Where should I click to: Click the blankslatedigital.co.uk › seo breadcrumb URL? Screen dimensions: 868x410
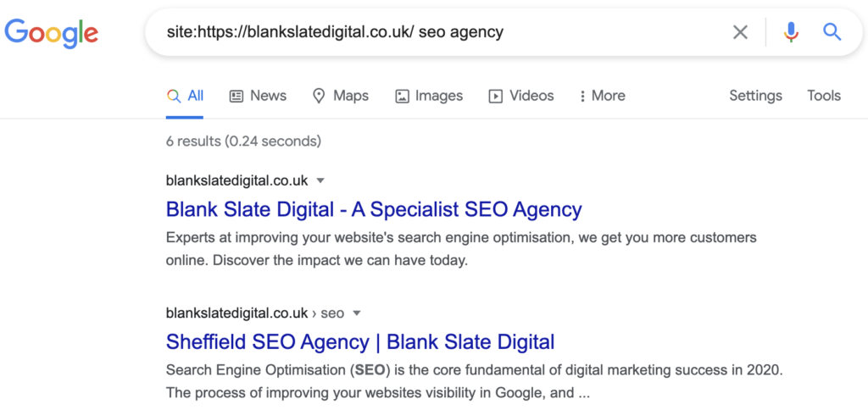(254, 313)
